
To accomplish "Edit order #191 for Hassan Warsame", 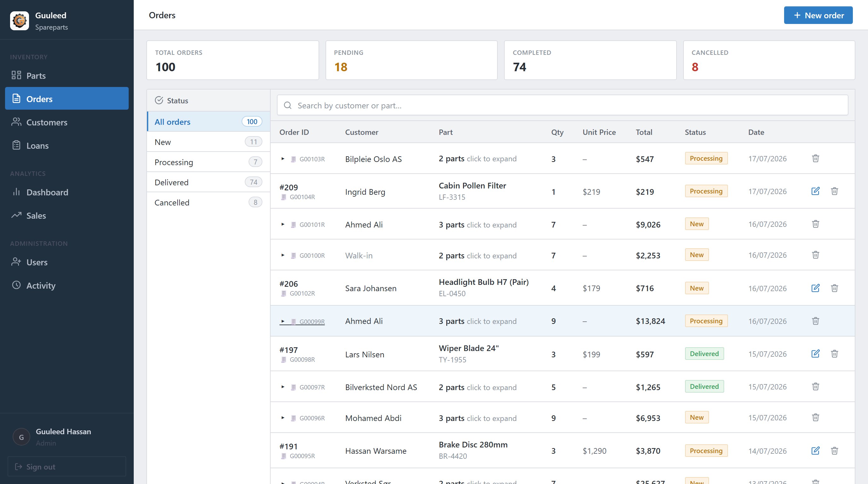I will point(815,451).
